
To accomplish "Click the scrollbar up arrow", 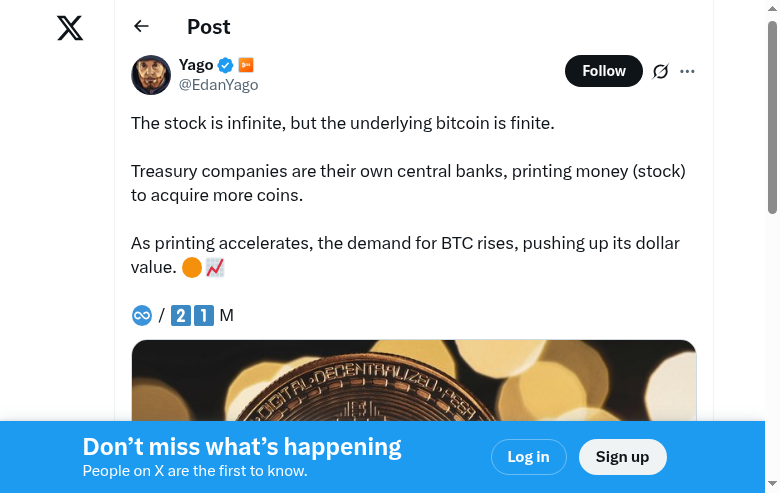I will [772, 8].
